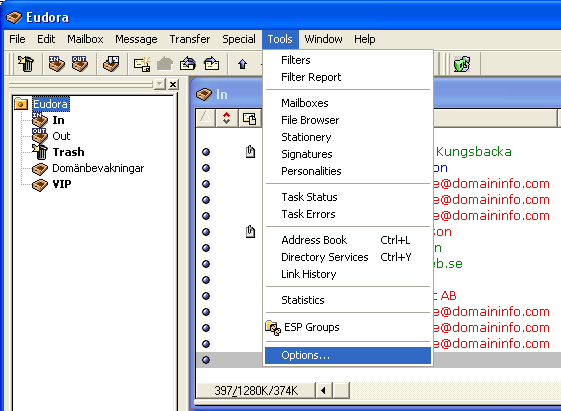Click the scroll left arrow button
The width and height of the screenshot is (561, 411).
[x=324, y=390]
